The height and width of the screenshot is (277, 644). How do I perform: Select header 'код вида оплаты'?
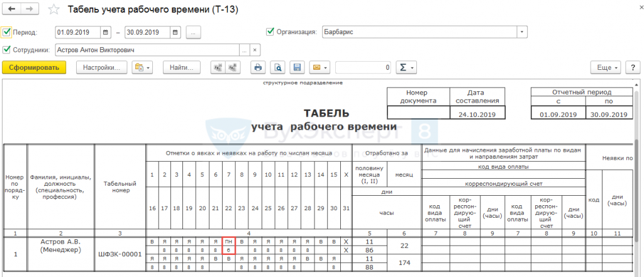pyautogui.click(x=503, y=166)
